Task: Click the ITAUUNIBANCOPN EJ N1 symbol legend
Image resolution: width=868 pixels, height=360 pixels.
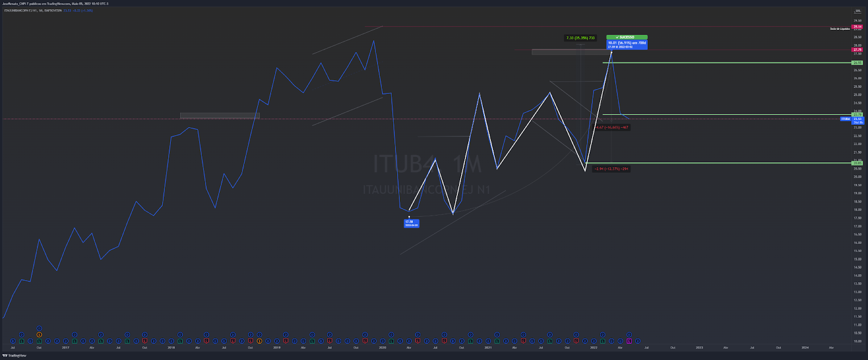Action: (x=34, y=10)
